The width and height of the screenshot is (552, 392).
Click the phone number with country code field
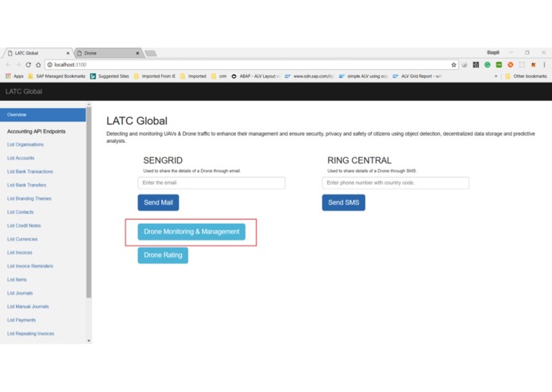[x=396, y=183]
